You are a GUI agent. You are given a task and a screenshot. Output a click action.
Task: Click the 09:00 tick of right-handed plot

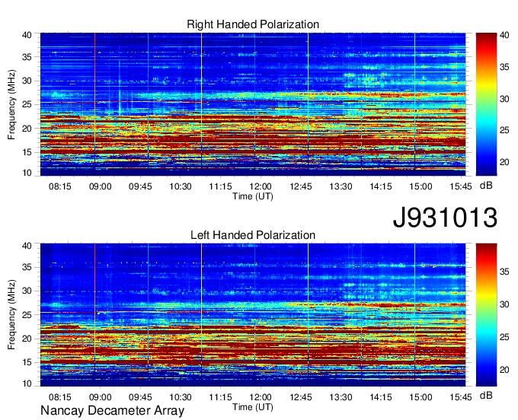[100, 186]
